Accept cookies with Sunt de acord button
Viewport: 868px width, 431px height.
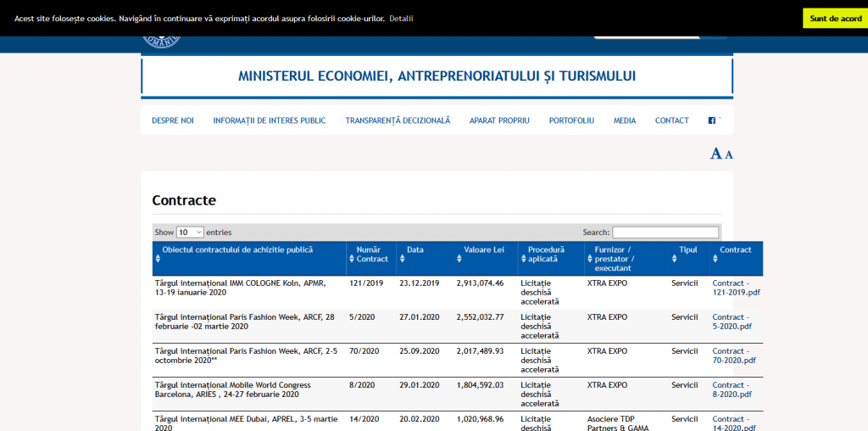(x=835, y=19)
